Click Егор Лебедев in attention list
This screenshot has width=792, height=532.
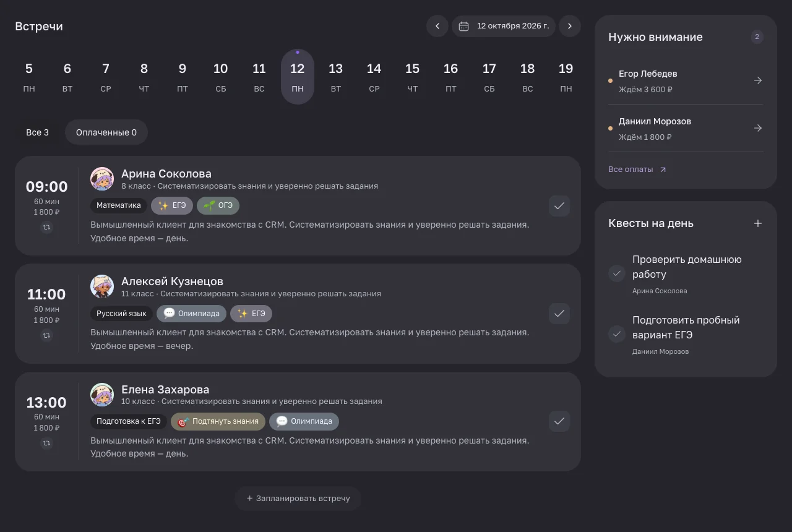pyautogui.click(x=648, y=74)
